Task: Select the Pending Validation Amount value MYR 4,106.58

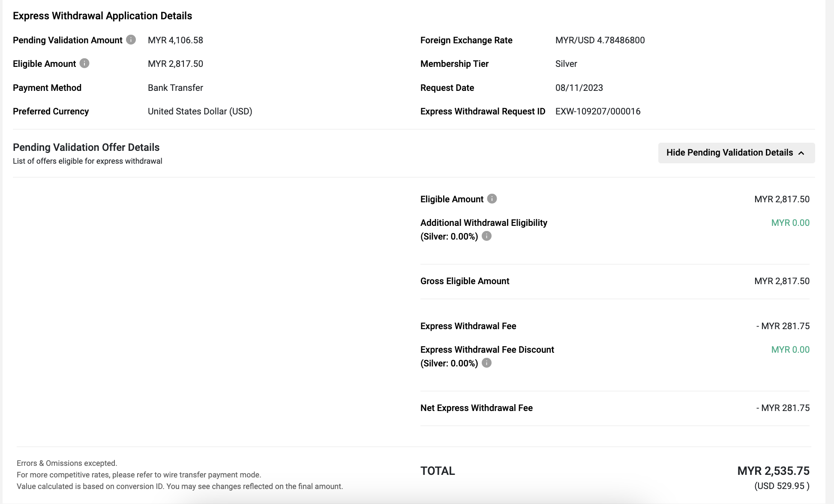Action: [x=175, y=40]
